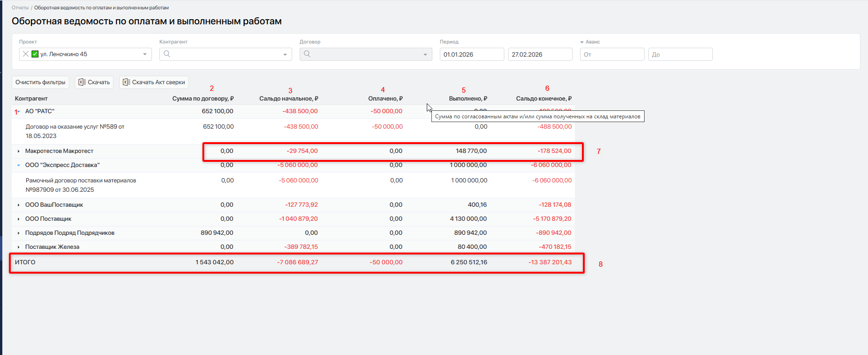Click the search icon in the Контрагент filter
Viewport: 868px width, 355px height.
(167, 54)
